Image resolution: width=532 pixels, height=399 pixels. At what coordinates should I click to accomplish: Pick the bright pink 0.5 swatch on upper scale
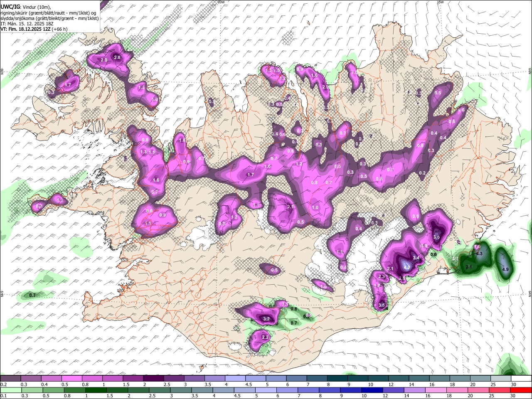[x=71, y=379]
